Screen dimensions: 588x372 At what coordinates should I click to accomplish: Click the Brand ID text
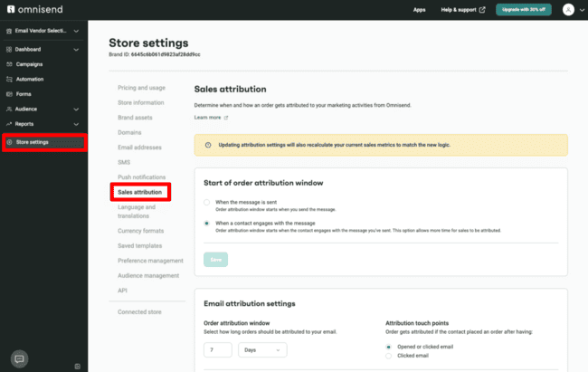pyautogui.click(x=155, y=54)
